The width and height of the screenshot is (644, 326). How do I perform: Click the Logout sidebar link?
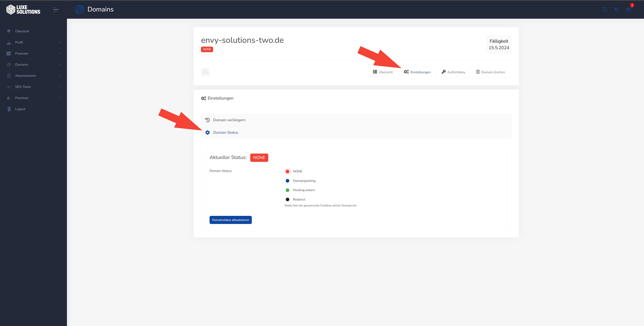(x=33, y=109)
